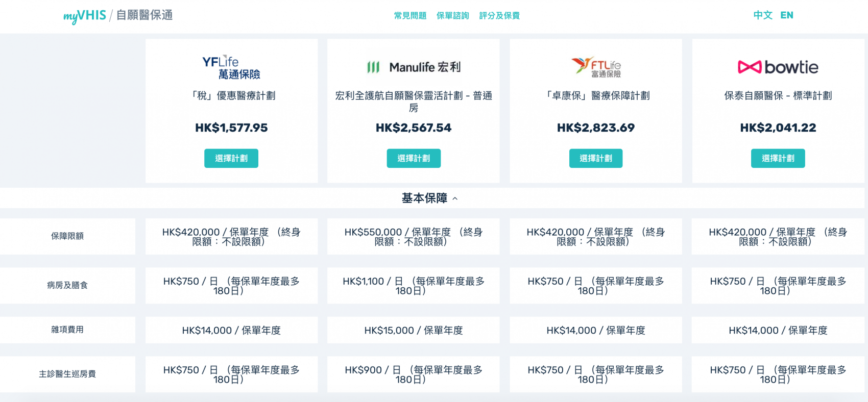Select the Manulife plan with 選擇計劃
The width and height of the screenshot is (868, 402).
click(x=414, y=158)
